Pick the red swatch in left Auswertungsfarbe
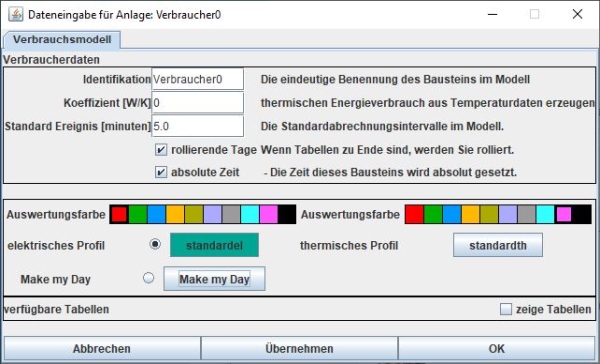Screen dimensions: 600x364 119,214
